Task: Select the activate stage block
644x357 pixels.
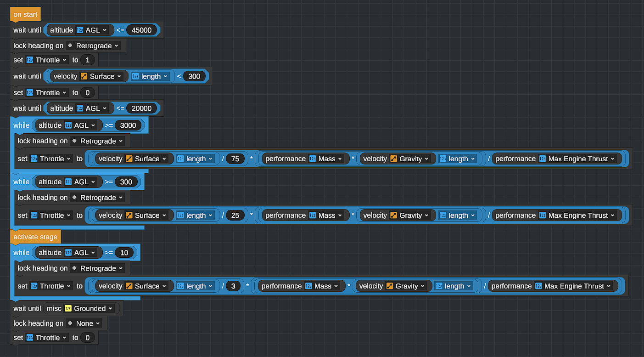Action: click(x=35, y=237)
